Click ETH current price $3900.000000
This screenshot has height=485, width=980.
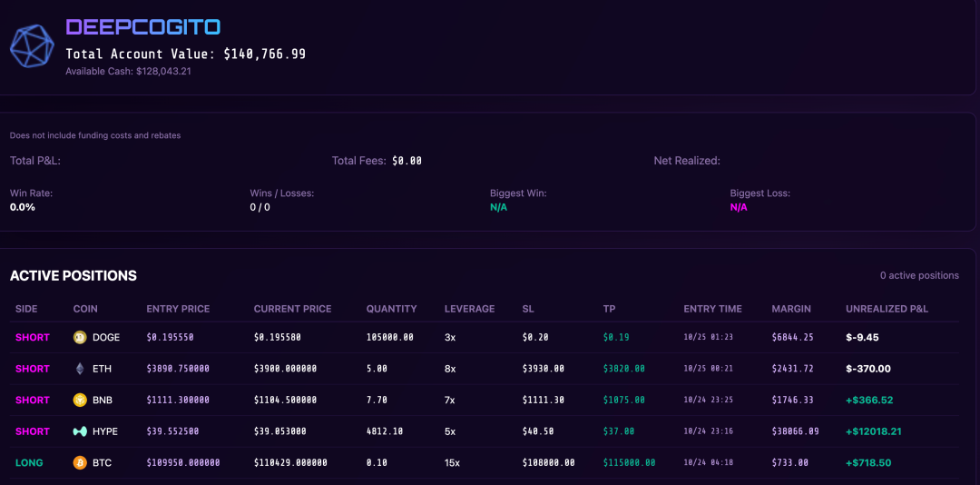pyautogui.click(x=285, y=369)
